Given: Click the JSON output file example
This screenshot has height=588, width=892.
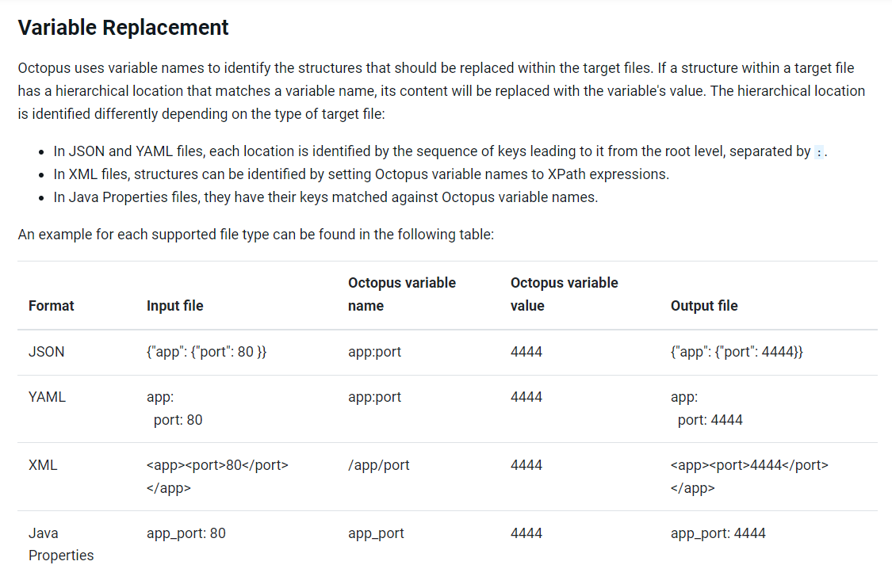Looking at the screenshot, I should pos(737,352).
